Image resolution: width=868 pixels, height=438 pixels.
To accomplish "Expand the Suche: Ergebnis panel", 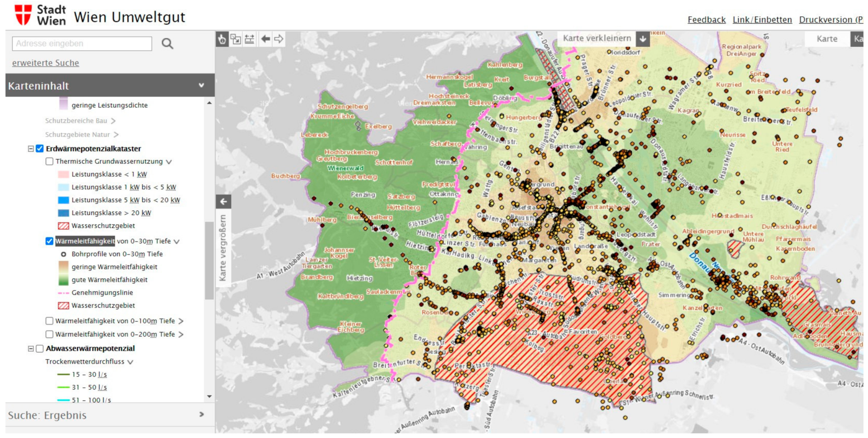I will (x=202, y=414).
